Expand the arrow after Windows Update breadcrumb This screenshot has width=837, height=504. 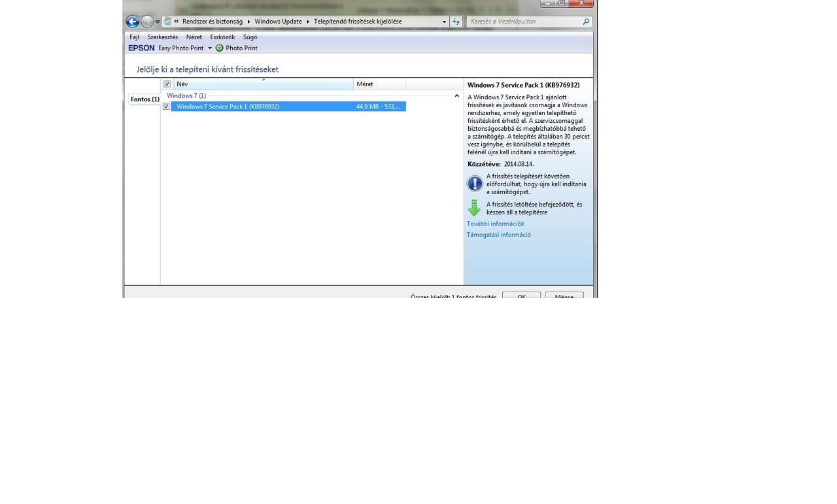308,22
